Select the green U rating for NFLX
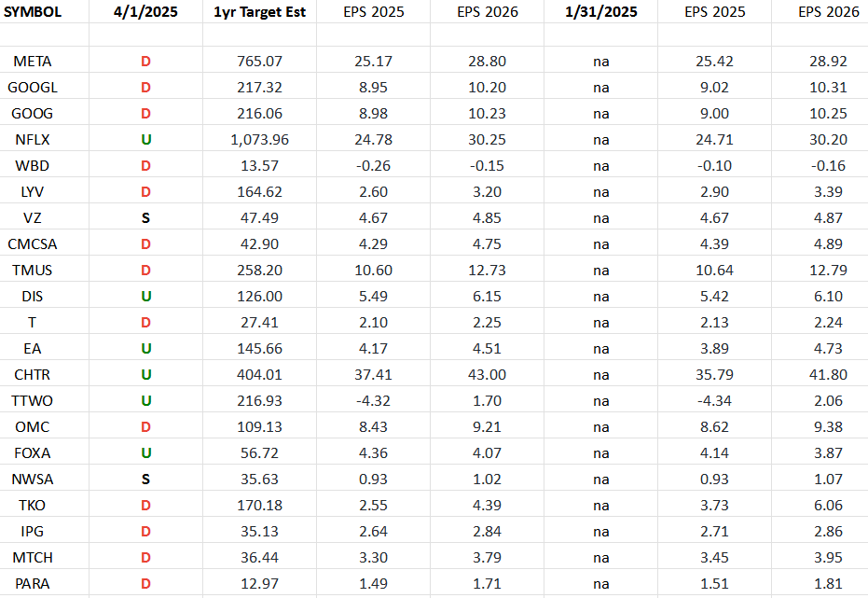Image resolution: width=868 pixels, height=598 pixels. (x=145, y=139)
